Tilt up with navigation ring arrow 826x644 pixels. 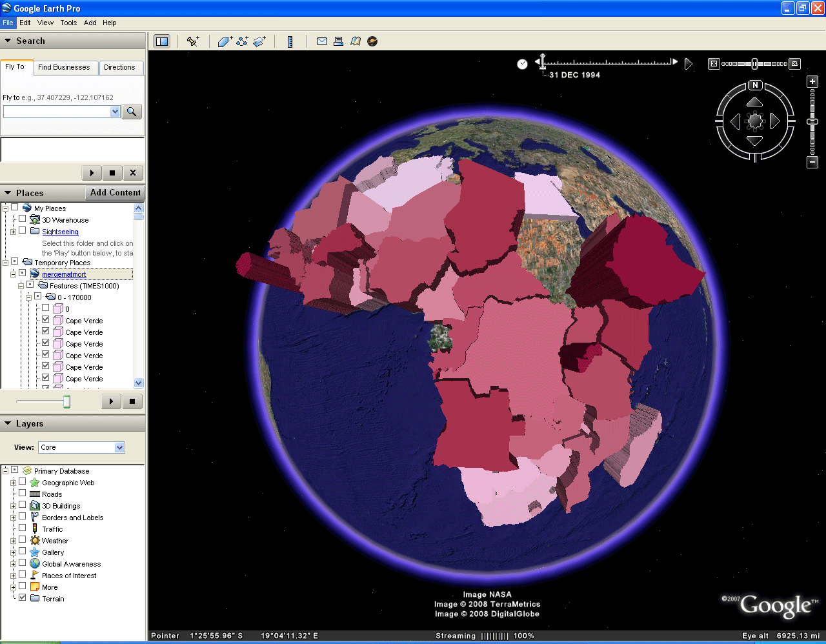click(755, 102)
